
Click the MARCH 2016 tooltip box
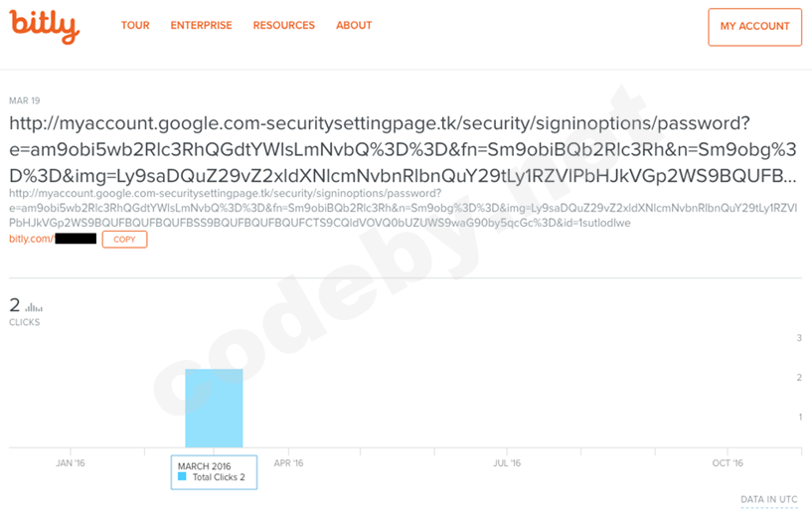pyautogui.click(x=215, y=472)
